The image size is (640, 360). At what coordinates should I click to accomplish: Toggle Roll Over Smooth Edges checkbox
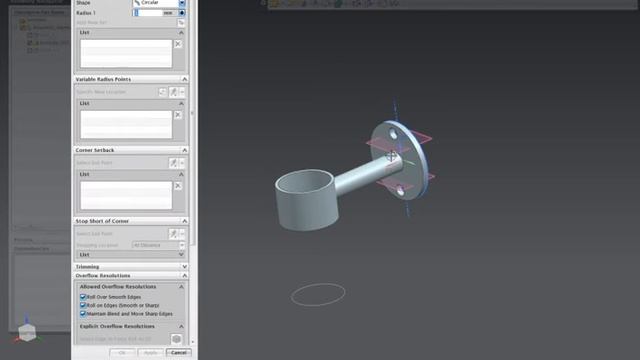(83, 297)
